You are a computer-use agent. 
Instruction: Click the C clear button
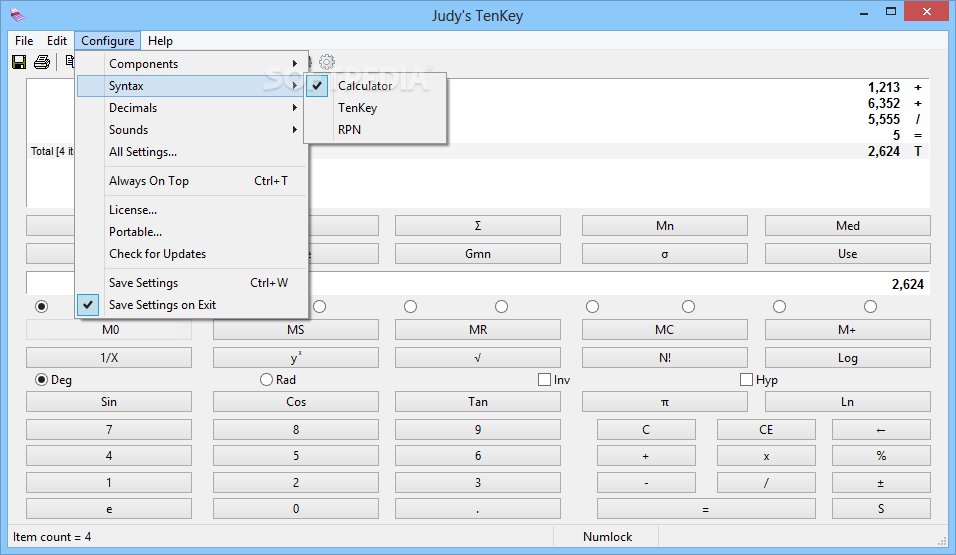(x=646, y=430)
